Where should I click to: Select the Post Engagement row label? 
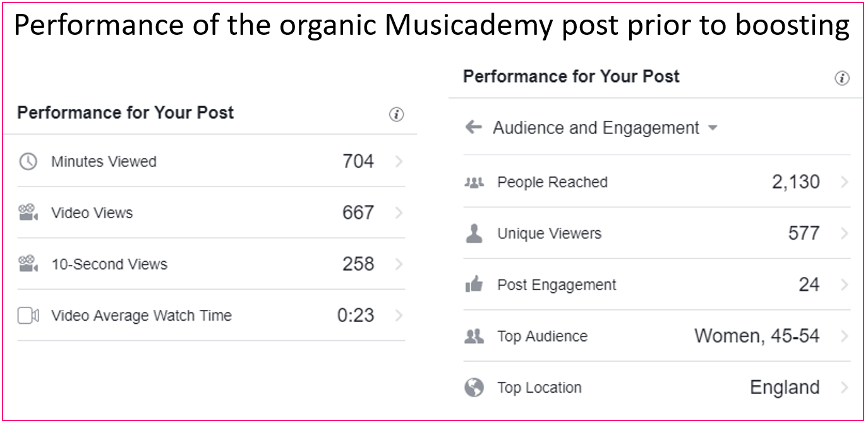point(557,285)
